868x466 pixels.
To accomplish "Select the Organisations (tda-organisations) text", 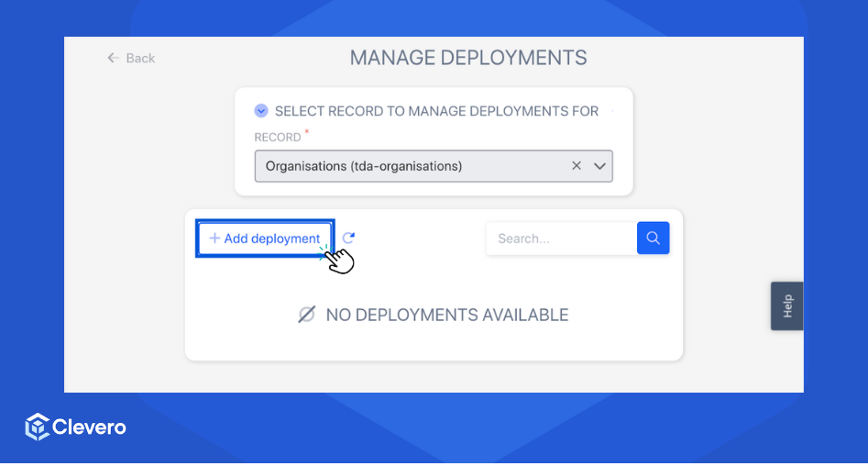I will [364, 166].
